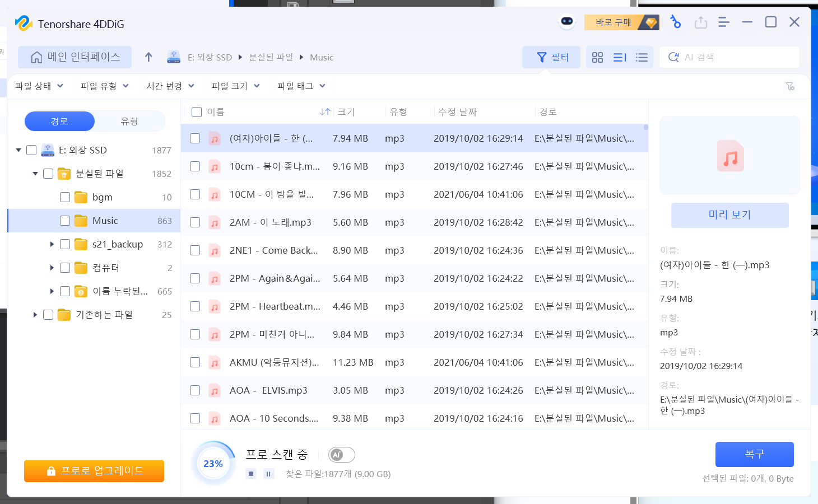Switch to detail list with preview view
Viewport: 818px width, 504px height.
coord(620,57)
